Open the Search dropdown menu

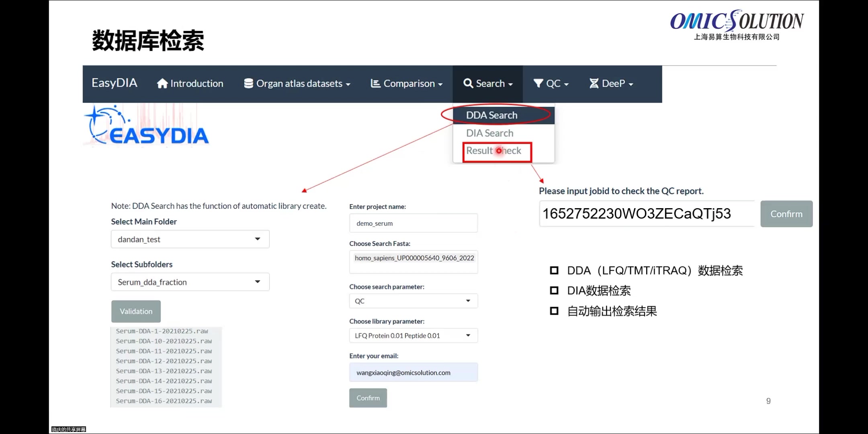(488, 84)
